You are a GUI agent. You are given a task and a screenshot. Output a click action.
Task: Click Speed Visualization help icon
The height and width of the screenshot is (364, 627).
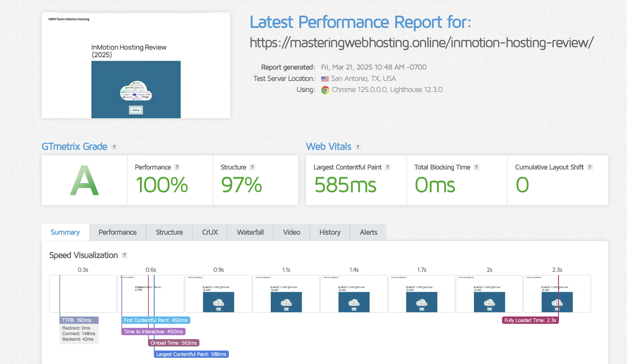[x=124, y=255]
